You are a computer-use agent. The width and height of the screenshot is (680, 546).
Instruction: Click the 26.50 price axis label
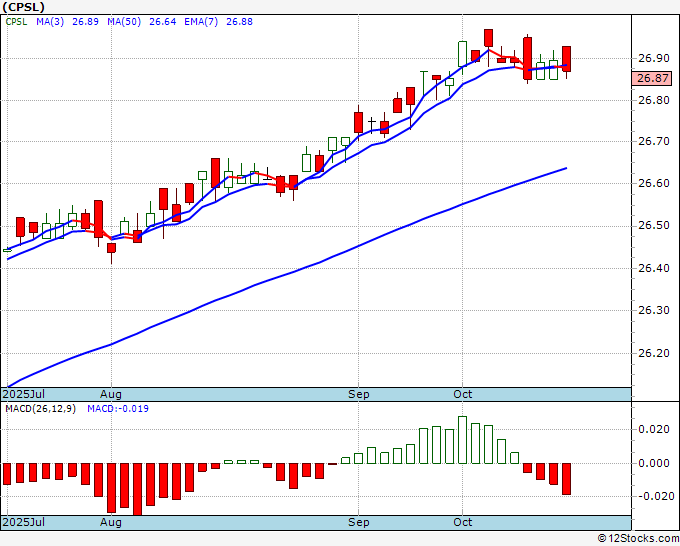coord(654,226)
